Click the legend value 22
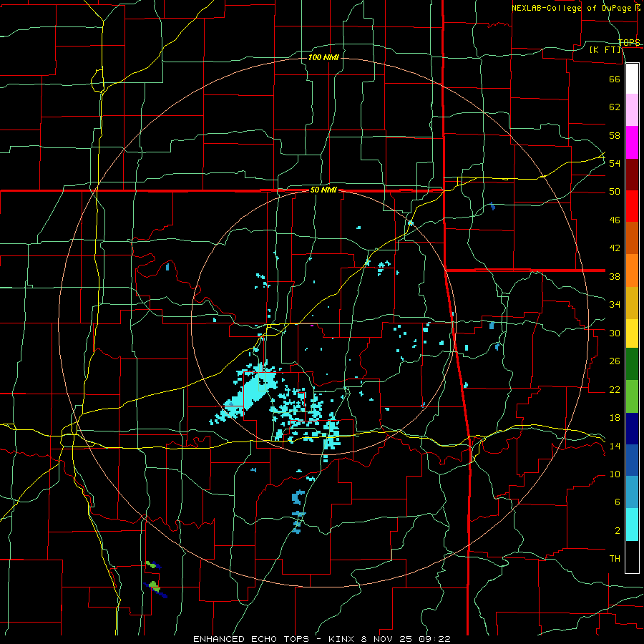This screenshot has height=644, width=644. pos(615,389)
